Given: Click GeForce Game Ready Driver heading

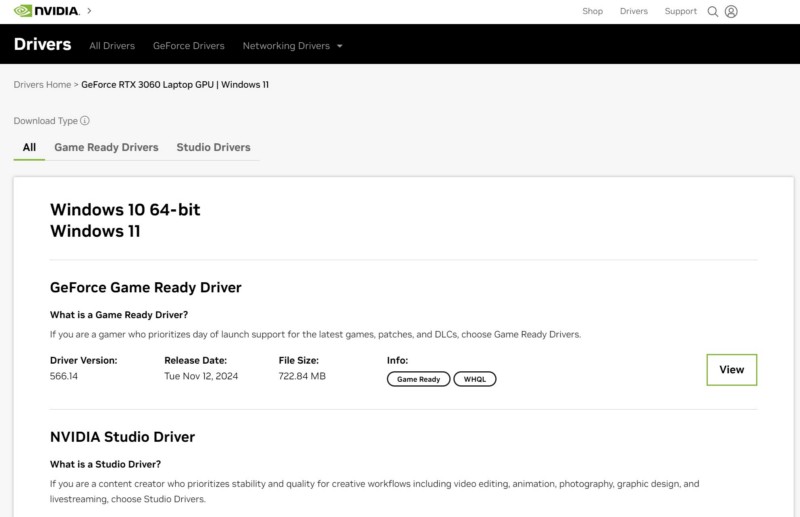Looking at the screenshot, I should 145,287.
